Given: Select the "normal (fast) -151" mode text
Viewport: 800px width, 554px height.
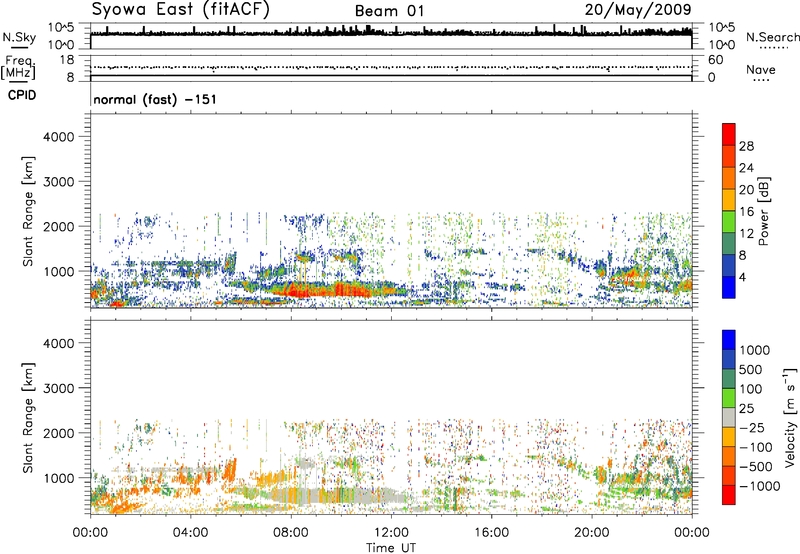Looking at the screenshot, I should pos(155,99).
